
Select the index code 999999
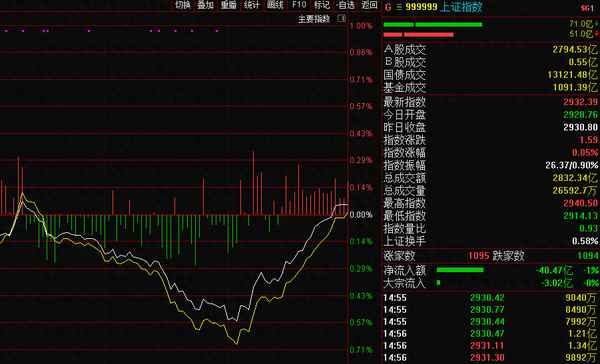pyautogui.click(x=421, y=7)
